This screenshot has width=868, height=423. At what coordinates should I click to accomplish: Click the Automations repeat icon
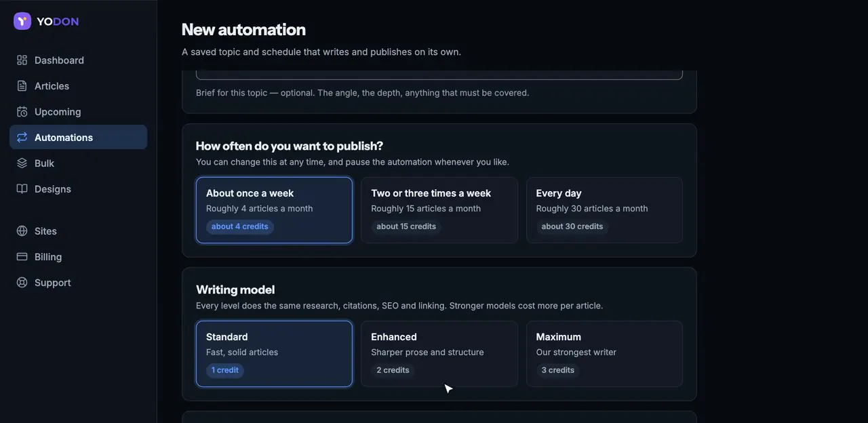point(22,138)
